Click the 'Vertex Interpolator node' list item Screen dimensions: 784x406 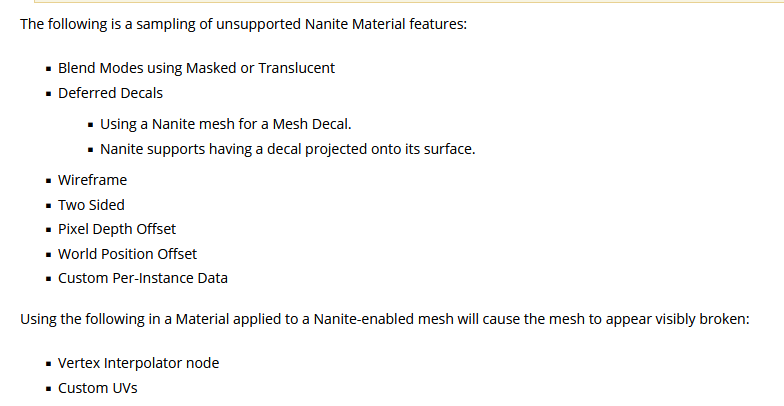point(138,363)
